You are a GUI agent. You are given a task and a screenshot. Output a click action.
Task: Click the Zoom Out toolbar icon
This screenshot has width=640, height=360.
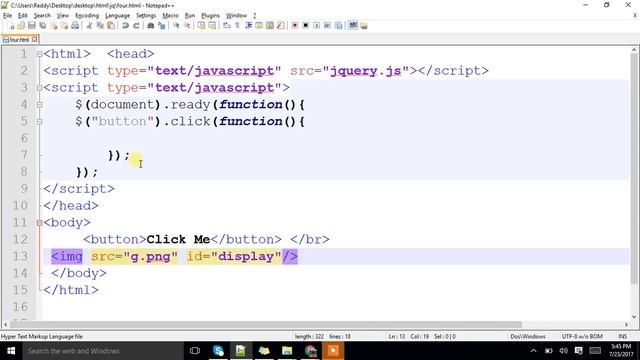[x=187, y=26]
